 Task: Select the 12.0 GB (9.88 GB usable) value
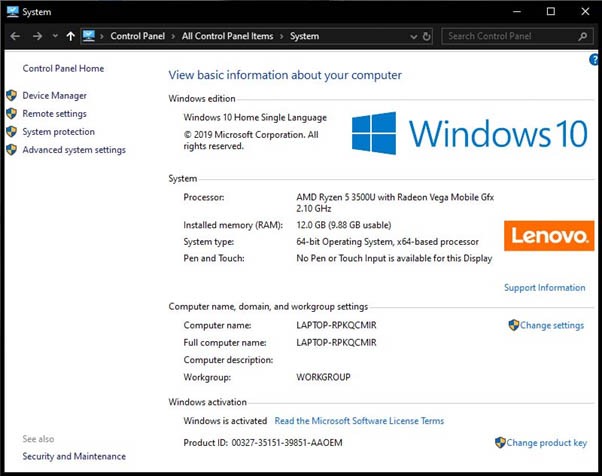(344, 225)
